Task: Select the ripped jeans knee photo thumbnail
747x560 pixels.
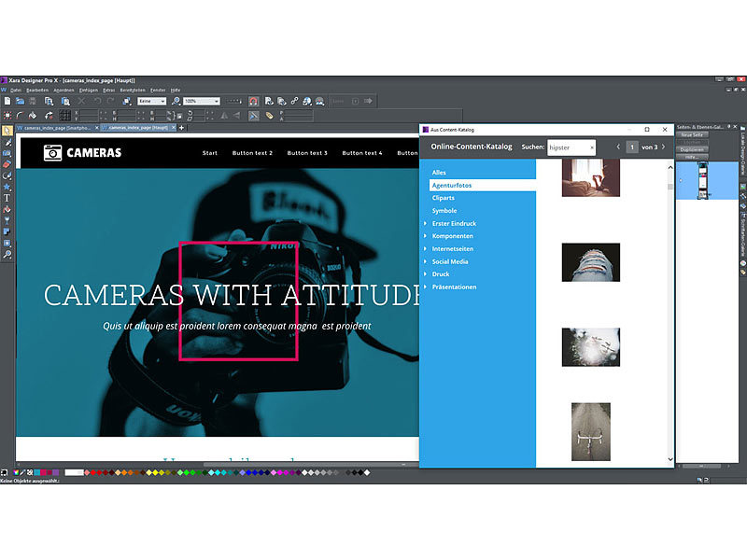Action: point(591,262)
